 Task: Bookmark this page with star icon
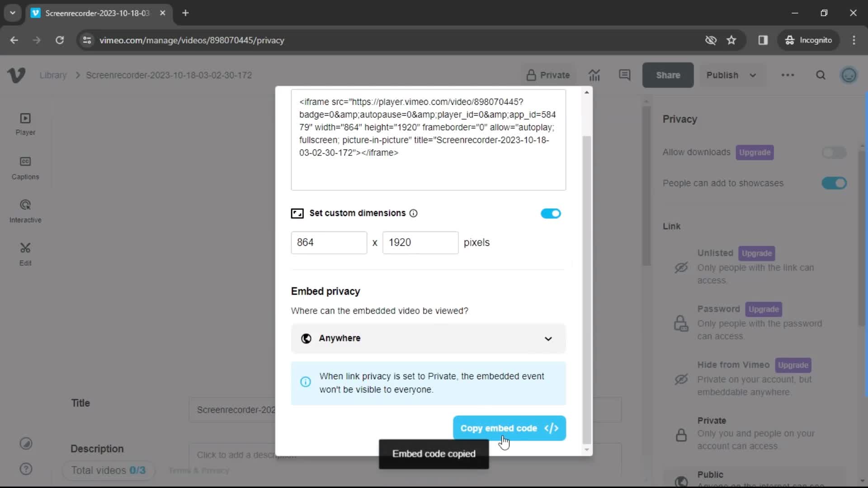[x=731, y=40]
